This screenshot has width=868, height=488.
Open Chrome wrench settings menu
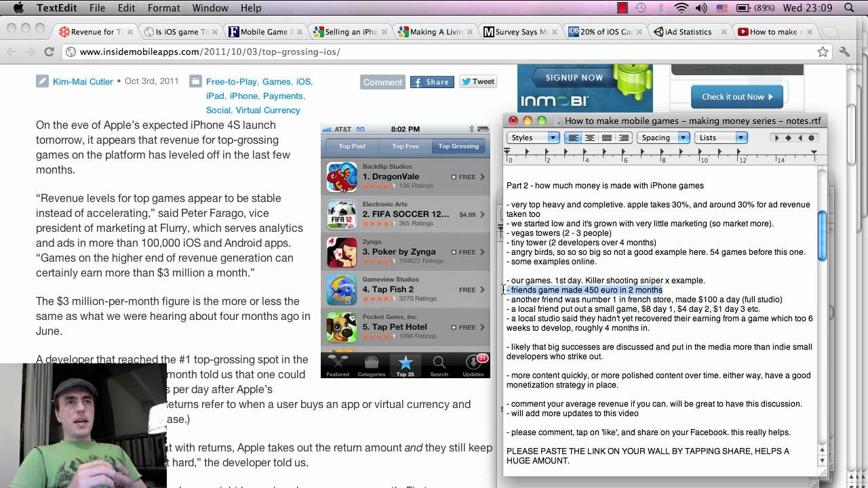[844, 52]
